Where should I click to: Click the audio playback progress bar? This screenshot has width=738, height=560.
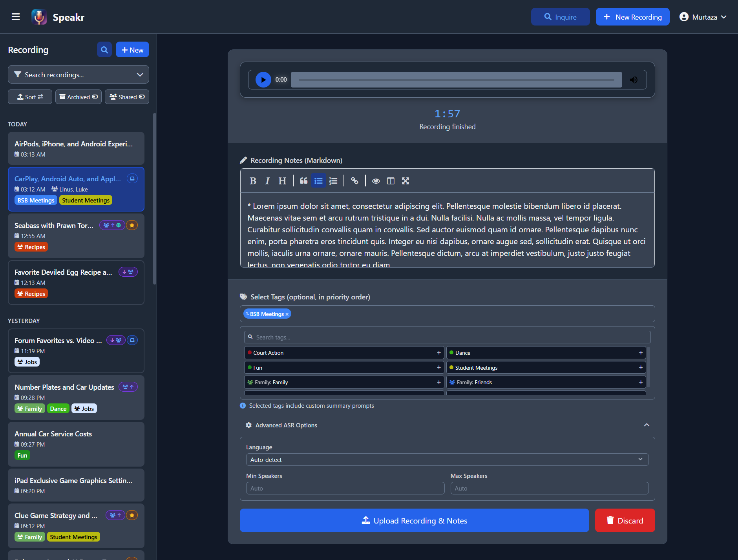(456, 80)
